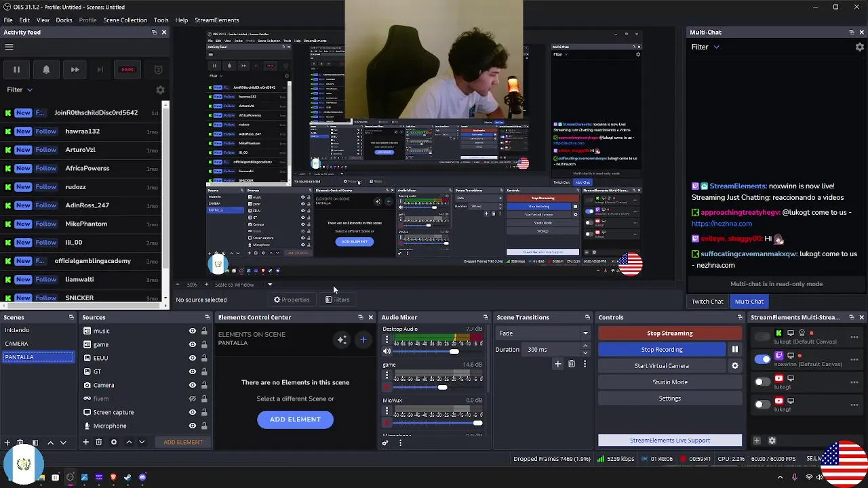Open the StreamElements menu
Viewport: 868px width, 488px height.
click(217, 20)
